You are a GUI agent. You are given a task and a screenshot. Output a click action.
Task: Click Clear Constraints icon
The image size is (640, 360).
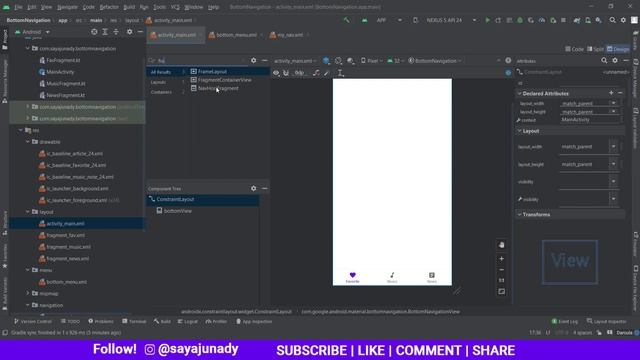point(316,73)
